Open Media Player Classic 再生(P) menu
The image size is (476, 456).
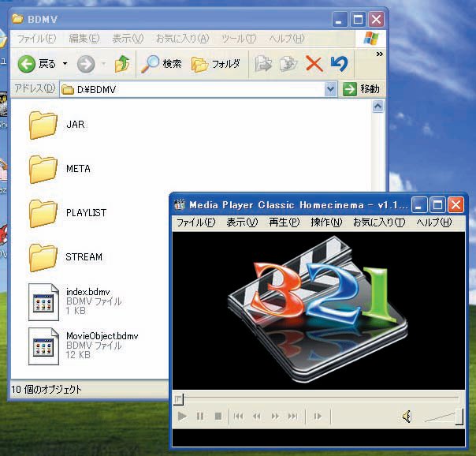(x=284, y=222)
